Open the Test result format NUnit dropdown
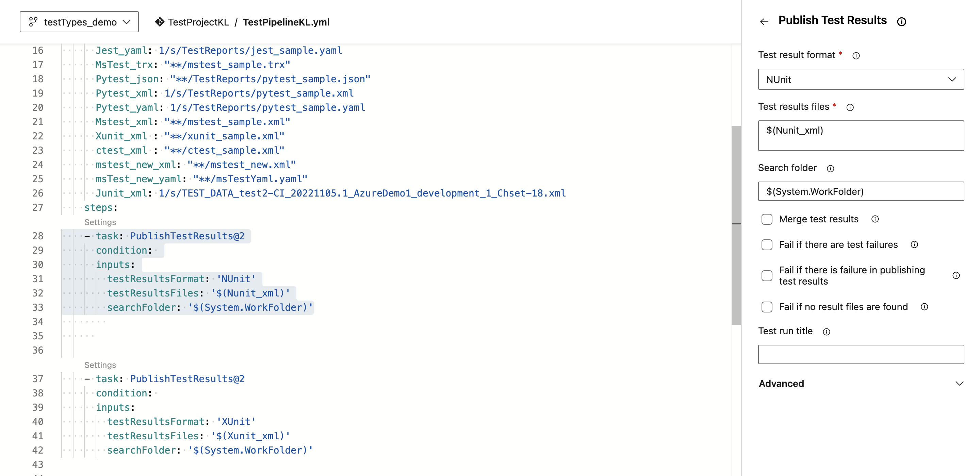Screen dimensions: 980x476 tap(861, 79)
